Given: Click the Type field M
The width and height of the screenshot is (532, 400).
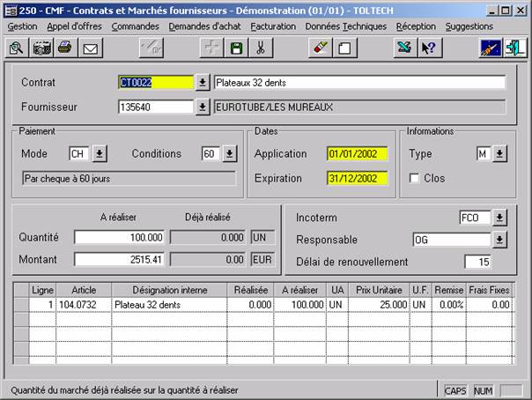Looking at the screenshot, I should point(484,153).
